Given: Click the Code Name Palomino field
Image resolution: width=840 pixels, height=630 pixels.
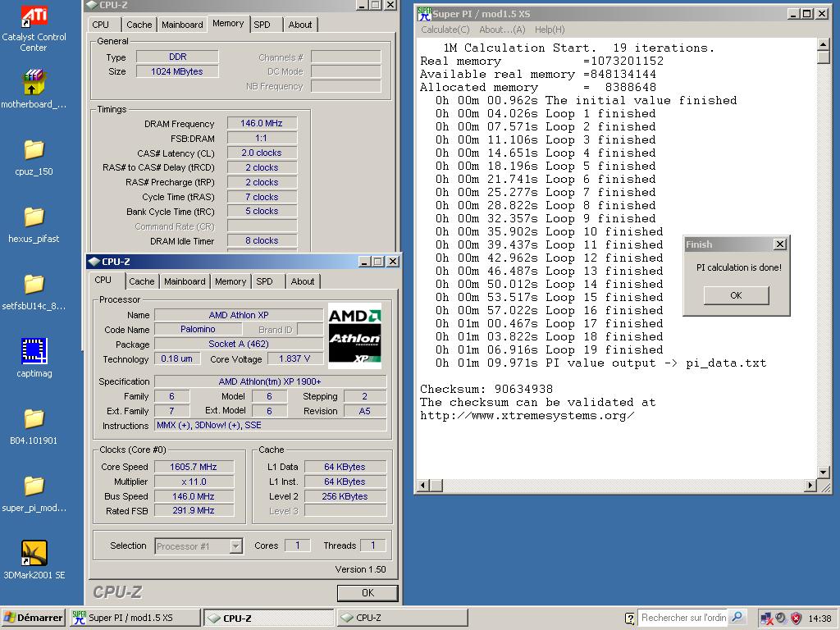Looking at the screenshot, I should click(x=198, y=329).
